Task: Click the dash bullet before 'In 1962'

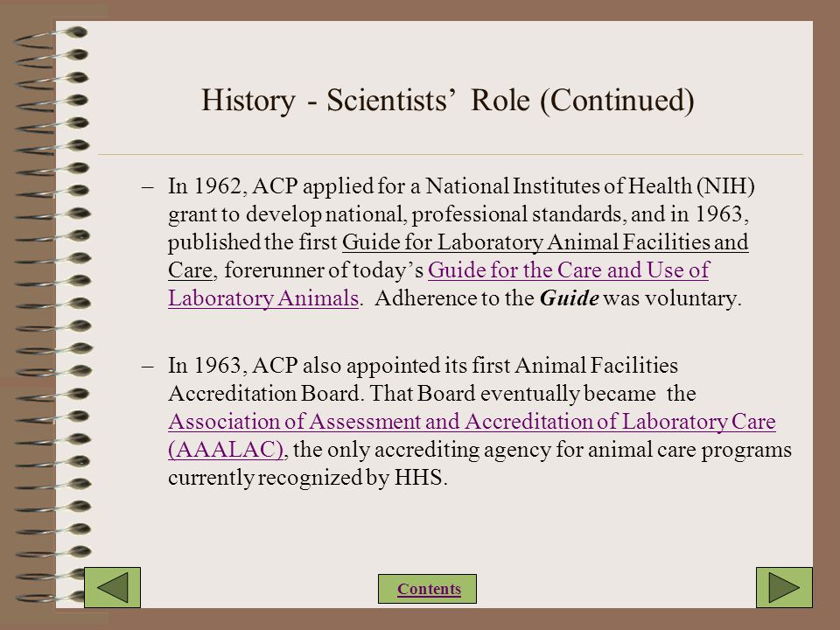Action: [x=147, y=187]
